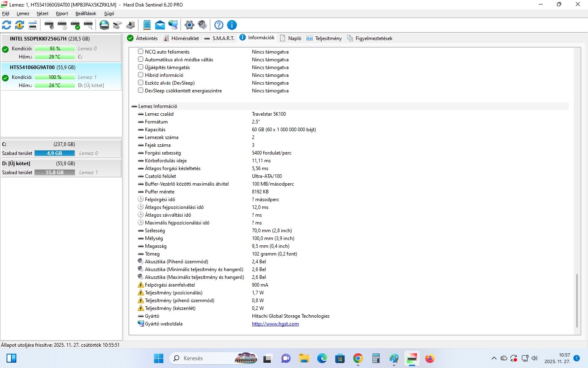The height and width of the screenshot is (368, 588).
Task: Open the notepad report icon
Action: coord(147,25)
